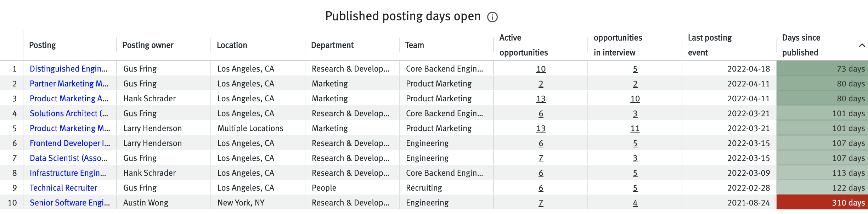Image resolution: width=868 pixels, height=214 pixels.
Task: Open the Partner Marketing Manager posting
Action: point(69,84)
